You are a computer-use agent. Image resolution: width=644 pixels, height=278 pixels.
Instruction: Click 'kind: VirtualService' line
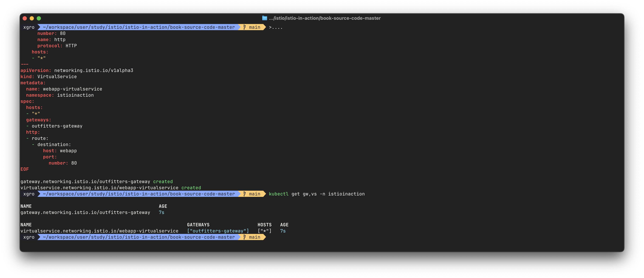[x=49, y=77]
